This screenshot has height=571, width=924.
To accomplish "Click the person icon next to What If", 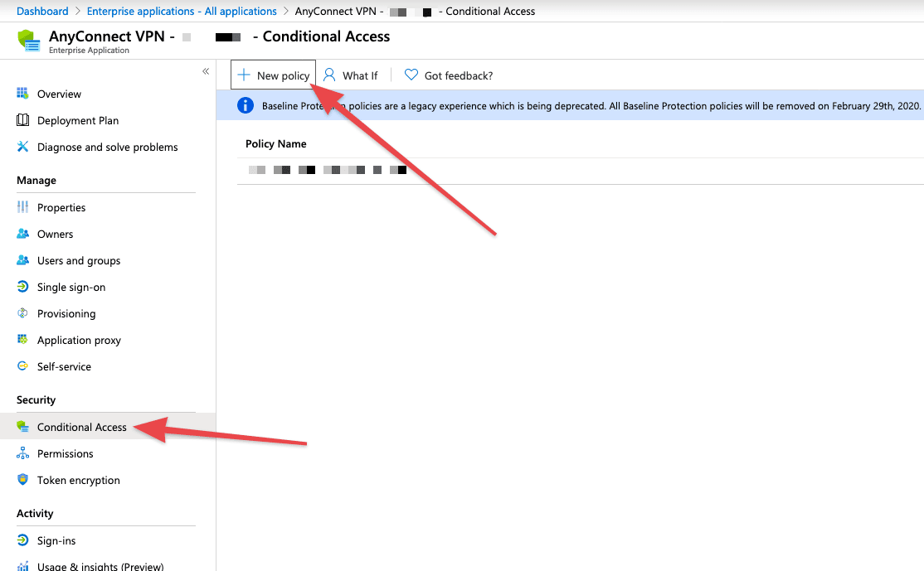I will [x=329, y=75].
